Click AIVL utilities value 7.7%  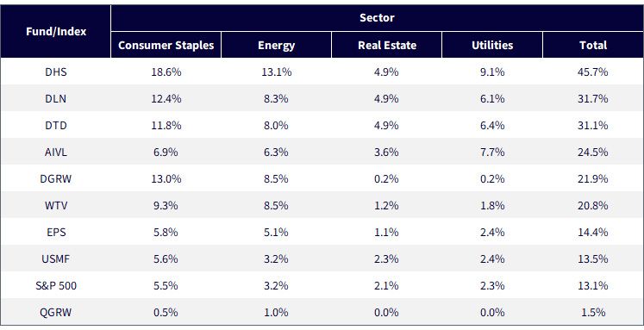[x=492, y=152]
